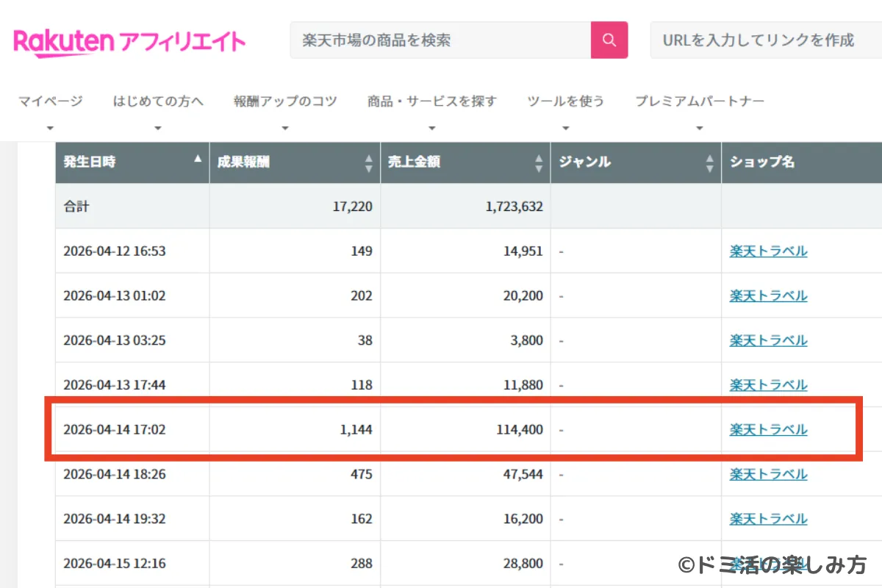Click the Rakuten アフィリエイト logo
Screen dimensions: 882x588
tap(129, 41)
